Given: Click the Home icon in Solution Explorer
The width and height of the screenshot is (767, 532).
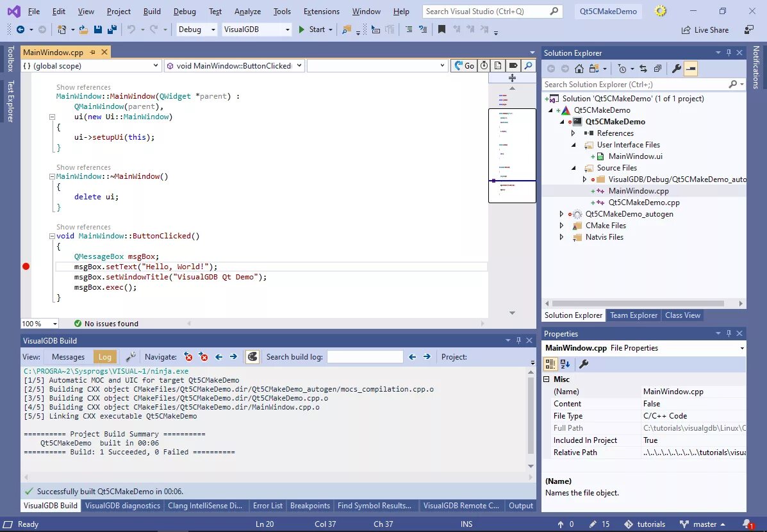Looking at the screenshot, I should coord(579,69).
